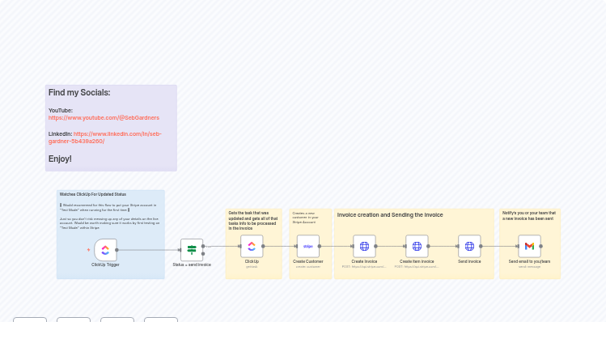Screen dimensions: 606x364
Task: Click the 'Watches ClickUp For Updated Status' note title
Action: (x=93, y=194)
